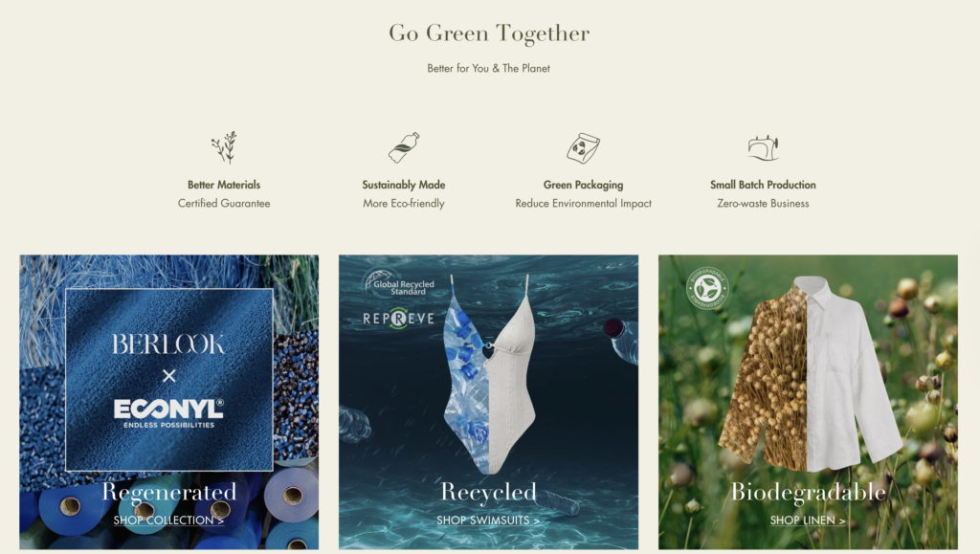
Task: Click the Green Packaging label
Action: coord(583,185)
